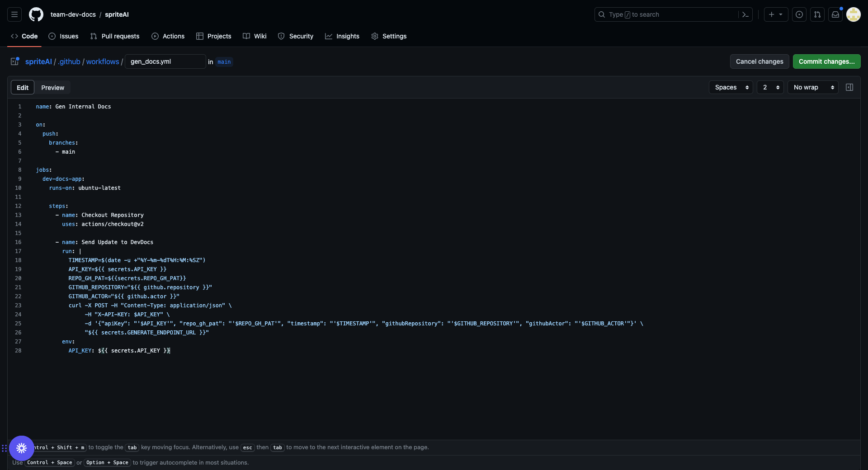The width and height of the screenshot is (868, 470).
Task: Open the pull requests header icon
Action: 817,14
